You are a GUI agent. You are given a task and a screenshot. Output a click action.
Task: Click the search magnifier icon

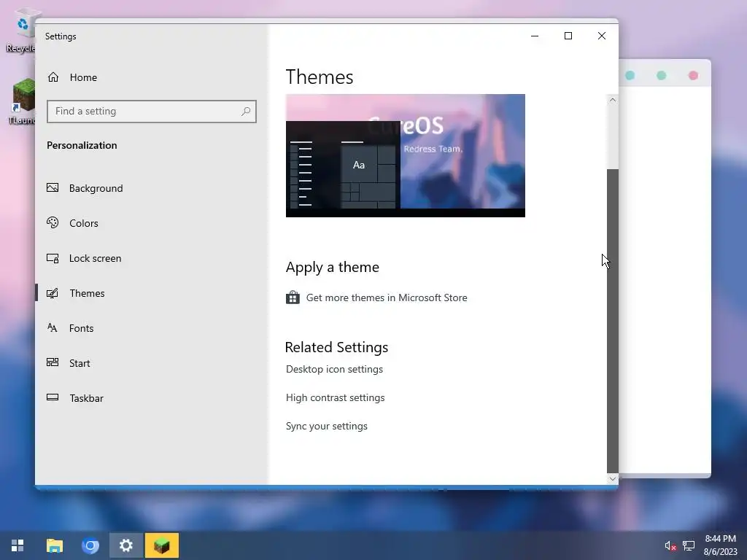[x=246, y=112]
